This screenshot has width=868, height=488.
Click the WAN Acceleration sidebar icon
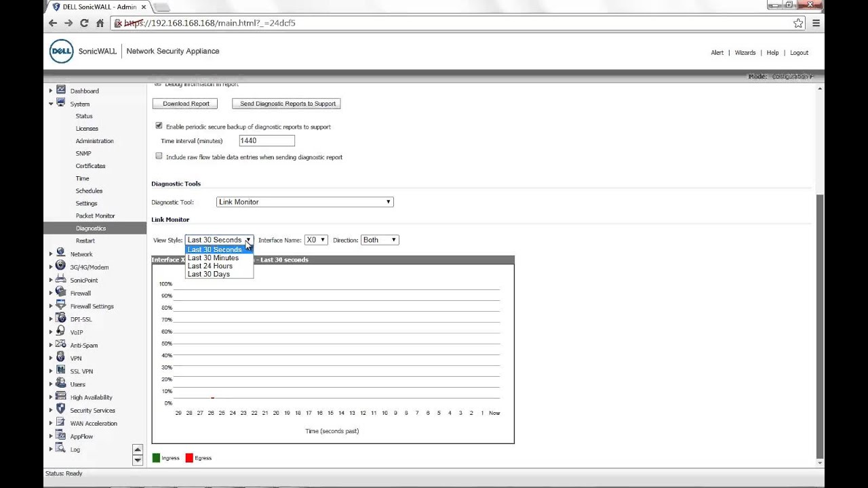tap(61, 422)
